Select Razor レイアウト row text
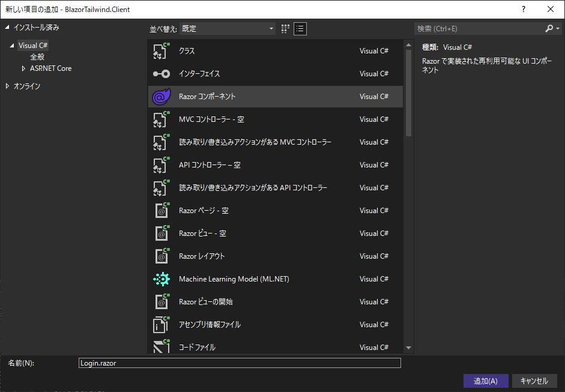This screenshot has height=392, width=565. 202,256
